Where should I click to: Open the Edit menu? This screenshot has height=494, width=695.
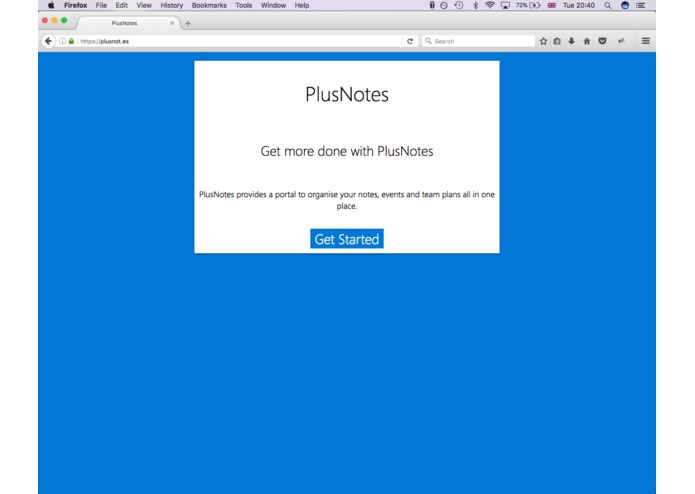click(121, 5)
